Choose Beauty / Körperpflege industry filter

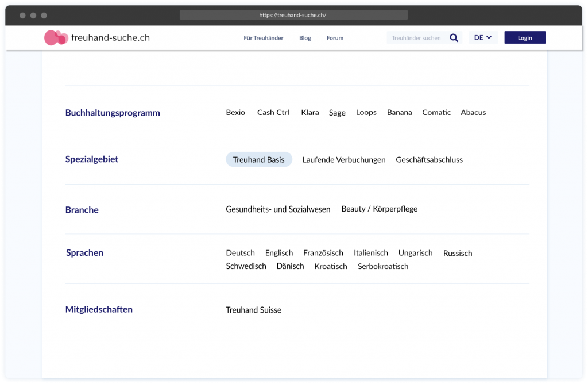[379, 209]
